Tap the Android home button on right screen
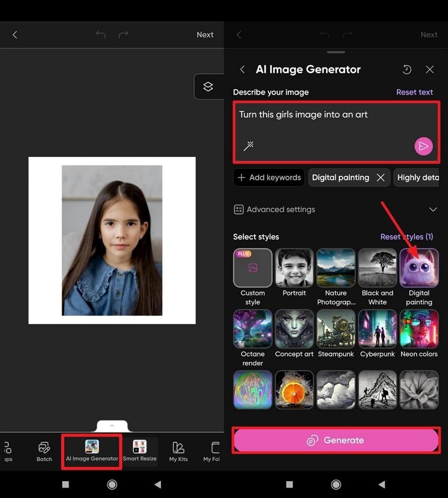The image size is (448, 498). click(336, 484)
